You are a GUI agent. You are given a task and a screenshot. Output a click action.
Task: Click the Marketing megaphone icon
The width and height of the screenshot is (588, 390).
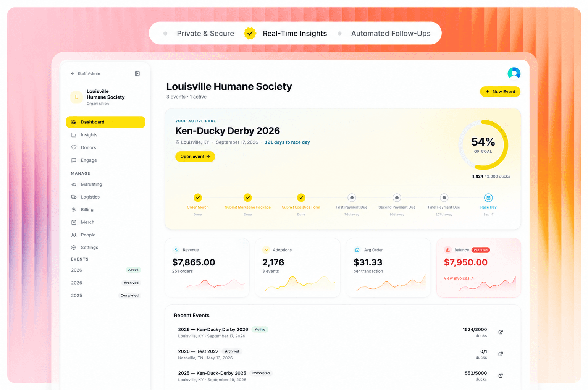(74, 184)
